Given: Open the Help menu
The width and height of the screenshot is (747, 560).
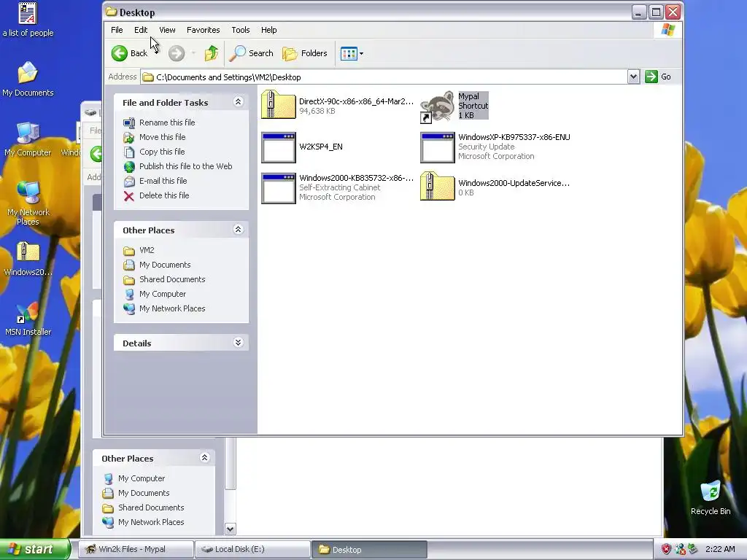Looking at the screenshot, I should [268, 30].
